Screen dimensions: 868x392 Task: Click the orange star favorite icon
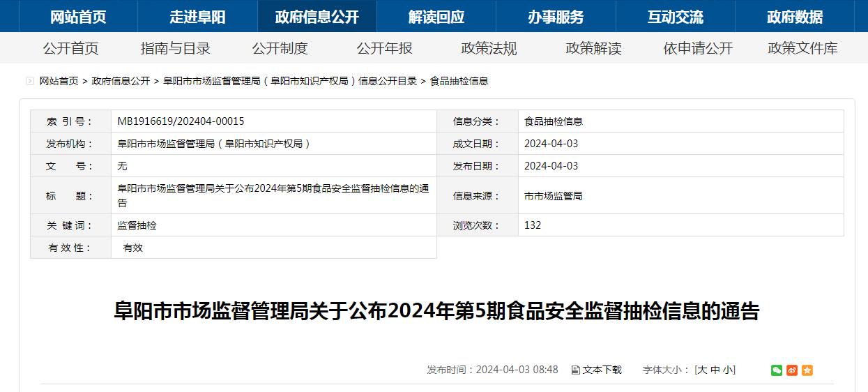coord(807,370)
